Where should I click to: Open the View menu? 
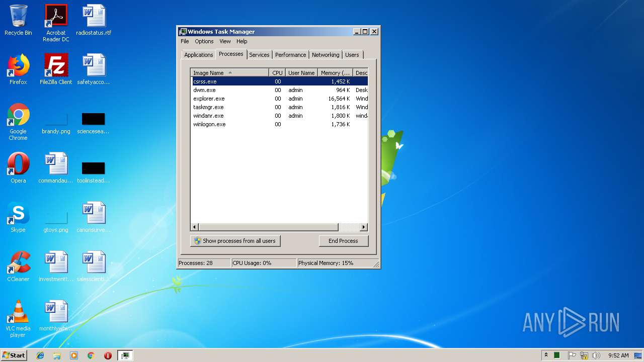[x=225, y=41]
